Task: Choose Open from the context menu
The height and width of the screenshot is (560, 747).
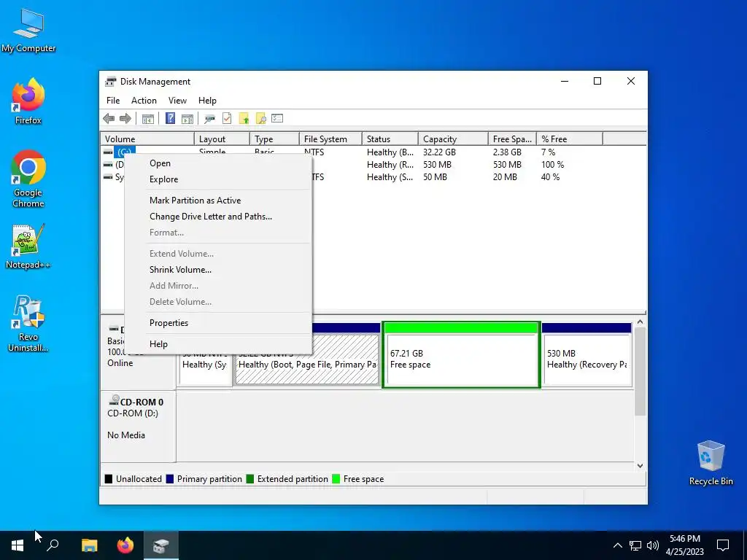Action: (218, 163)
